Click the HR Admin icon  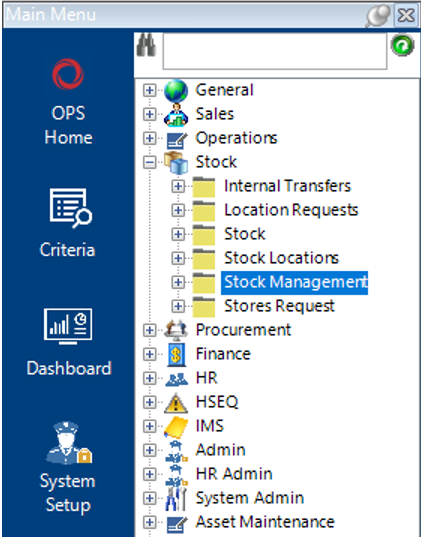point(176,475)
